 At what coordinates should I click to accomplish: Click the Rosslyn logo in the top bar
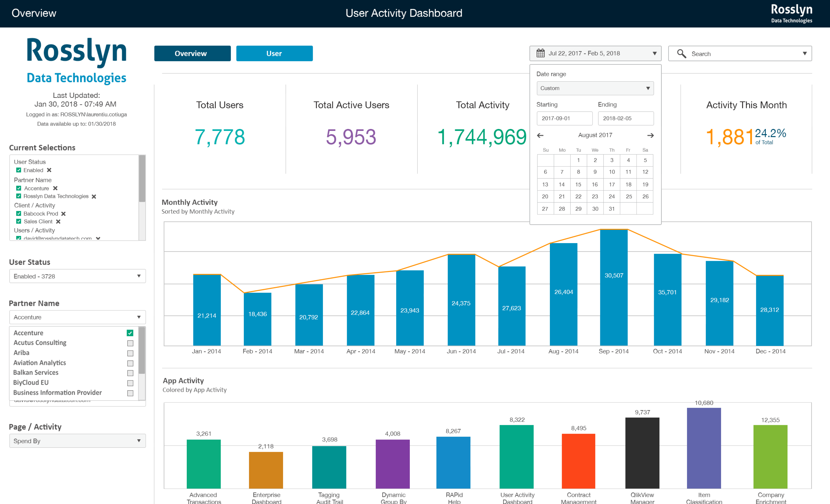(791, 14)
